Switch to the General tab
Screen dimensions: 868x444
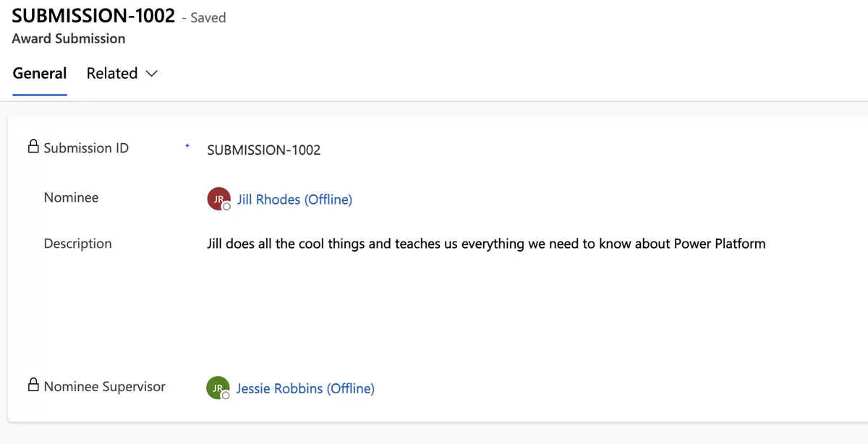(x=40, y=74)
